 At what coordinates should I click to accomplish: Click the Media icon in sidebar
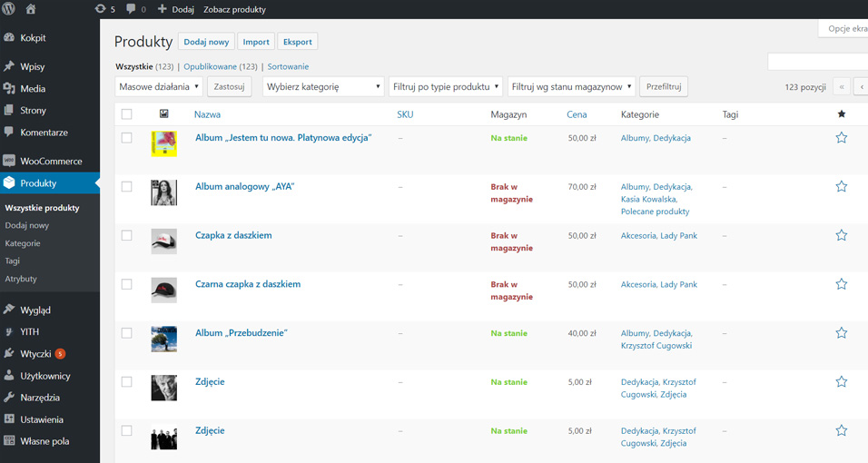[9, 89]
